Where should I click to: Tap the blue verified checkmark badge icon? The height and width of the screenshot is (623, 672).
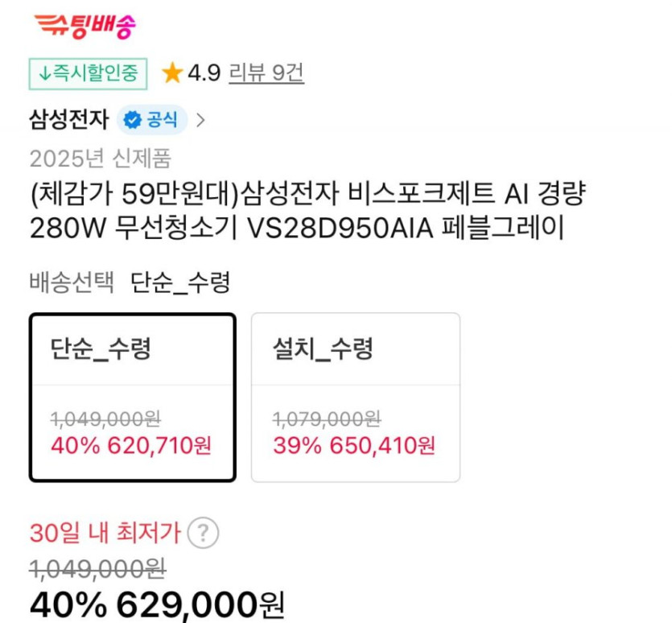click(x=133, y=121)
